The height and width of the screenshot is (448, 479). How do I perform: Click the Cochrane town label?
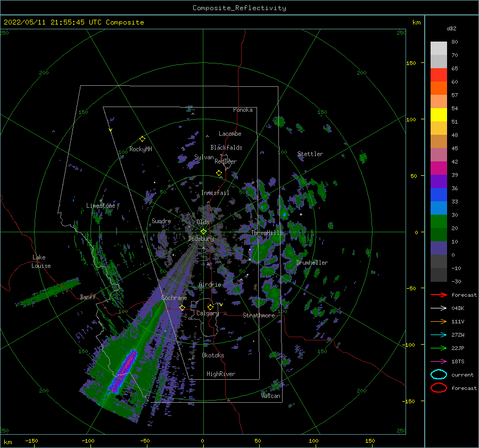pos(174,298)
